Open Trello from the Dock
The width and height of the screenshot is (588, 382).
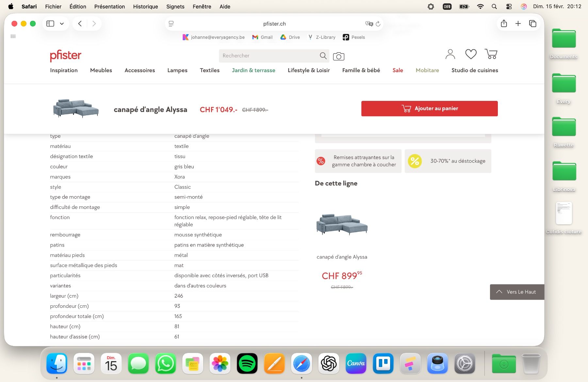tap(383, 363)
